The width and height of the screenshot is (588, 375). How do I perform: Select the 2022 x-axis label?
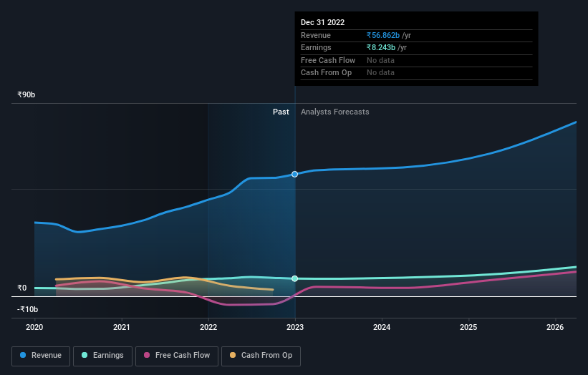coord(208,328)
